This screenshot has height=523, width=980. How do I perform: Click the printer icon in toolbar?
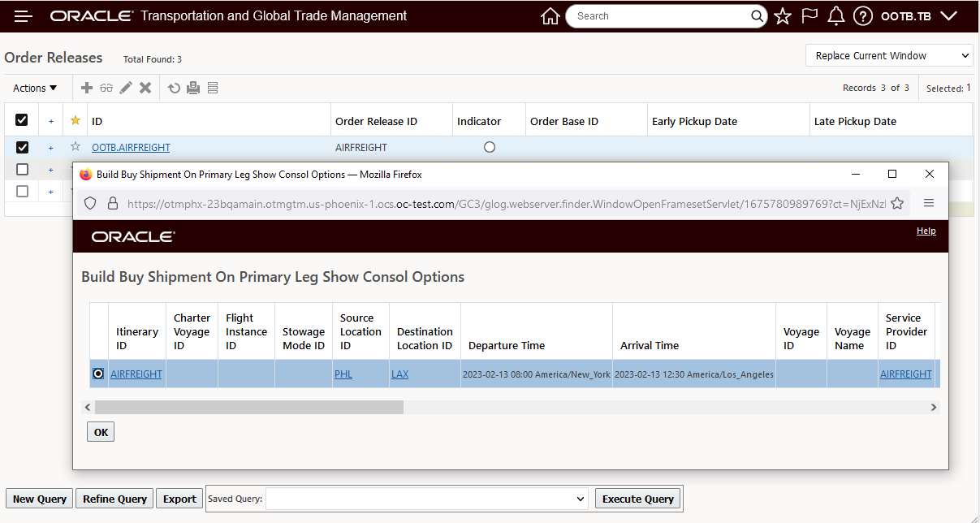click(193, 88)
